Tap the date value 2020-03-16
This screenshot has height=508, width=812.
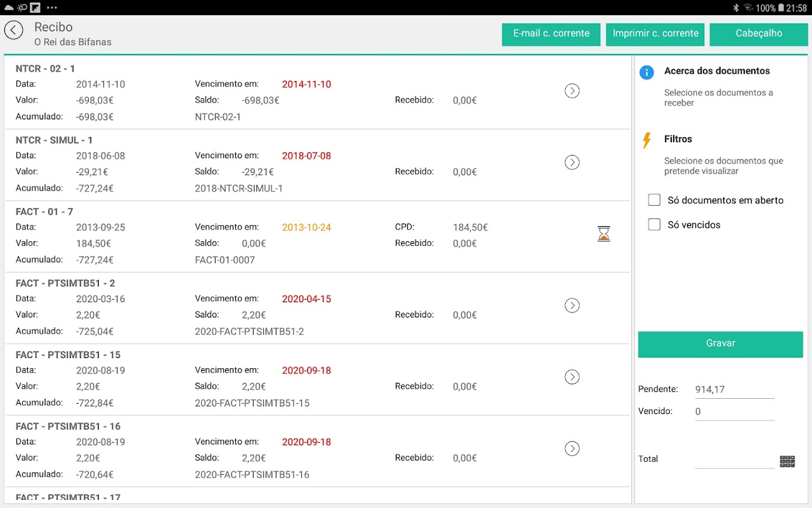[100, 299]
